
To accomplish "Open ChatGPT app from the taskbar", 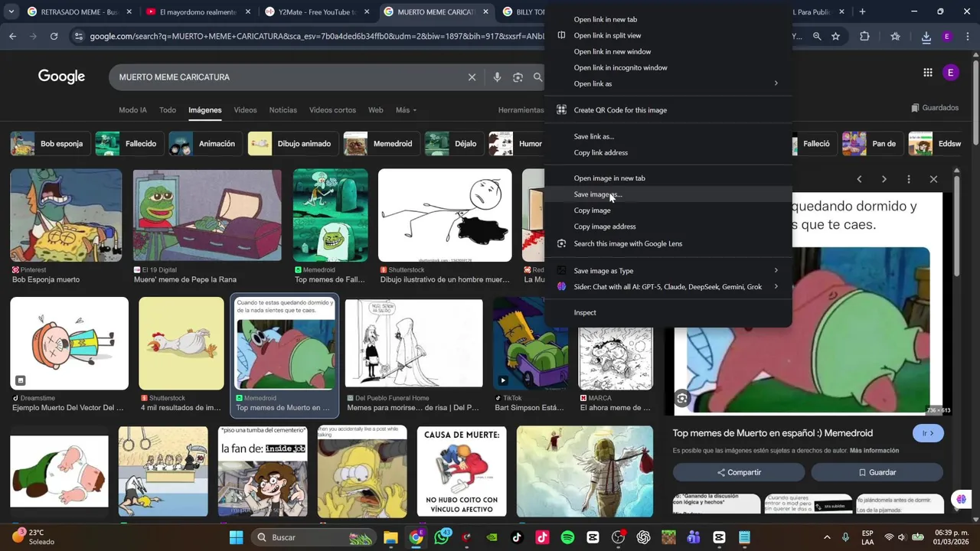I will pos(643,537).
